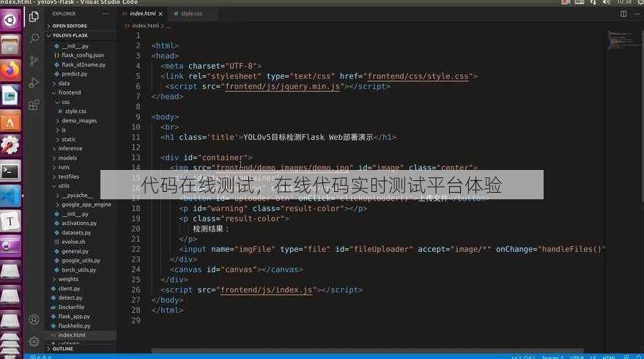This screenshot has height=359, width=644.
Task: Click the split editor icon
Action: click(623, 14)
